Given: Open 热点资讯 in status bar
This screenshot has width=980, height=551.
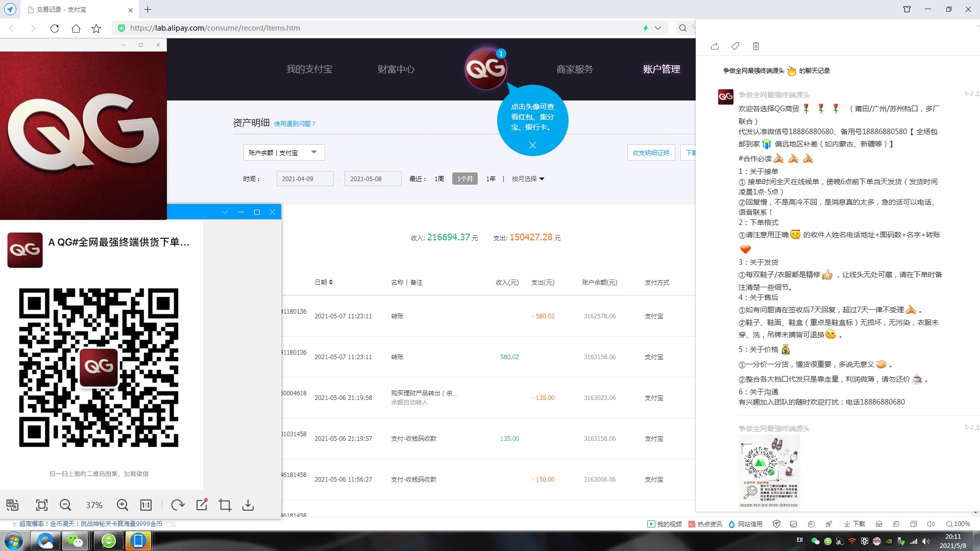Looking at the screenshot, I should click(705, 524).
